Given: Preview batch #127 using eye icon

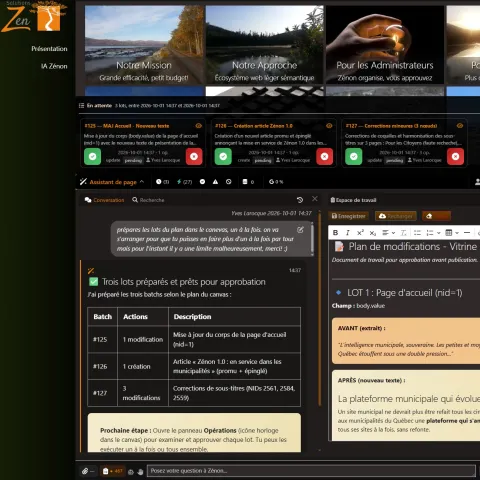Looking at the screenshot, I should 460,126.
